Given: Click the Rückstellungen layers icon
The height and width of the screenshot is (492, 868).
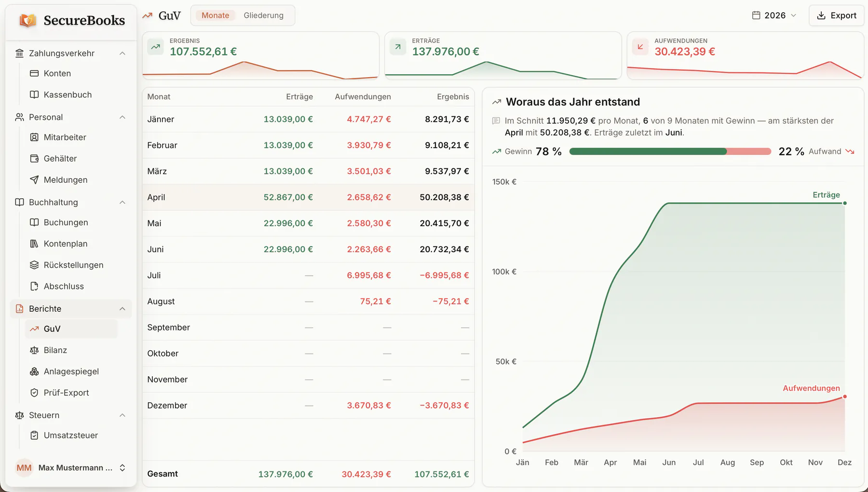Looking at the screenshot, I should pos(34,265).
